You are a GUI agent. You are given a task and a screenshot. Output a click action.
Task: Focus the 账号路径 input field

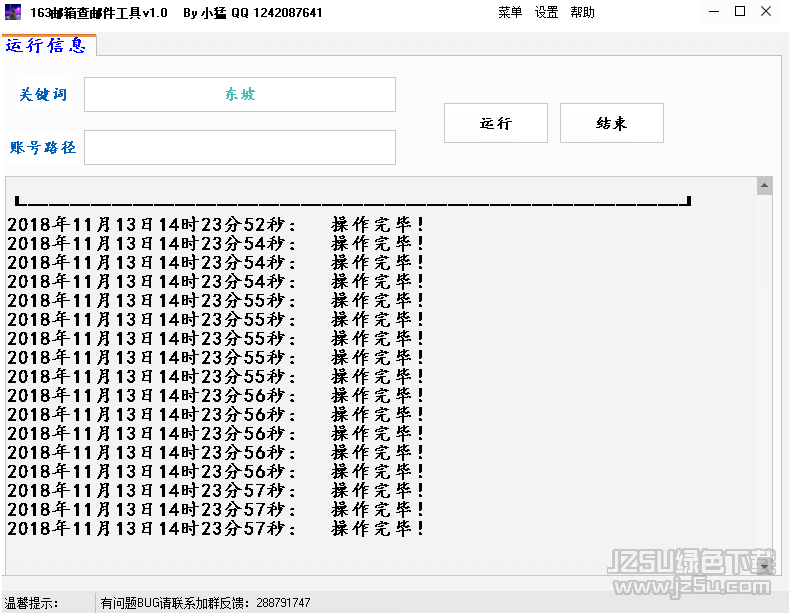240,147
